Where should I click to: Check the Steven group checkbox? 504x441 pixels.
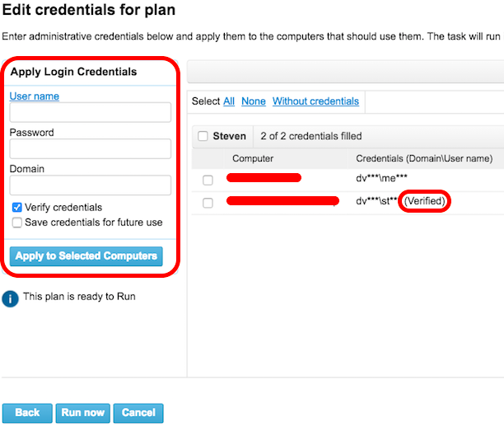pyautogui.click(x=203, y=136)
